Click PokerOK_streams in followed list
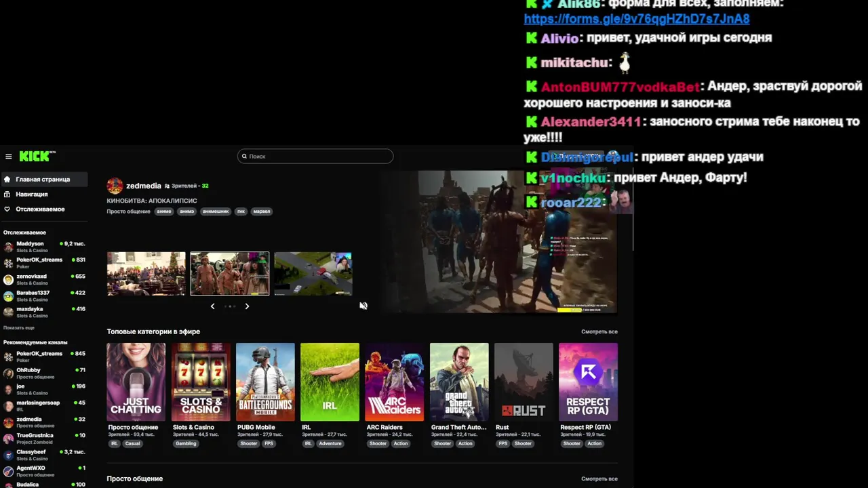This screenshot has width=868, height=488. coord(44,263)
